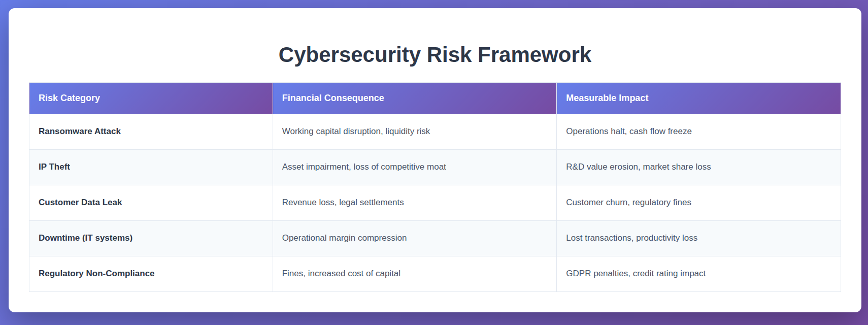Image resolution: width=868 pixels, height=325 pixels.
Task: Select the Customer Data Leak cell
Action: point(80,202)
